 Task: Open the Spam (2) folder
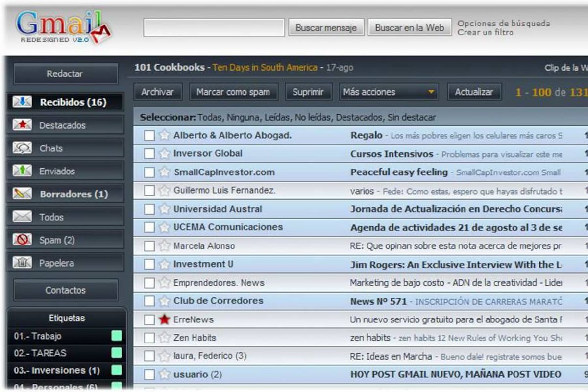(x=65, y=240)
